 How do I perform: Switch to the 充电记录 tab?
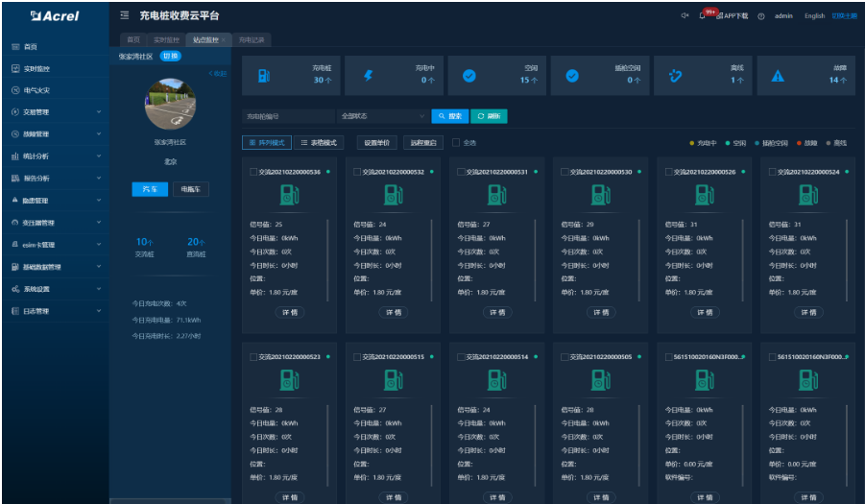tap(252, 40)
